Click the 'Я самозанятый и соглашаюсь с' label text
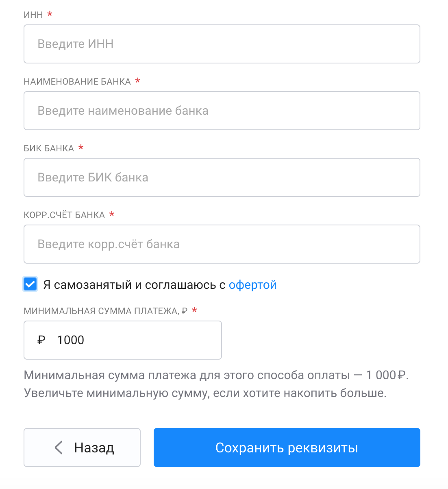The width and height of the screenshot is (448, 489). pyautogui.click(x=134, y=285)
